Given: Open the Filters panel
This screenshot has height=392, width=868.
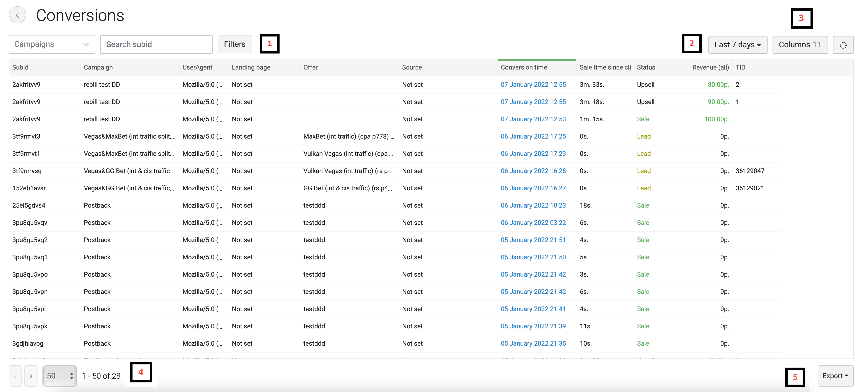Looking at the screenshot, I should tap(235, 44).
